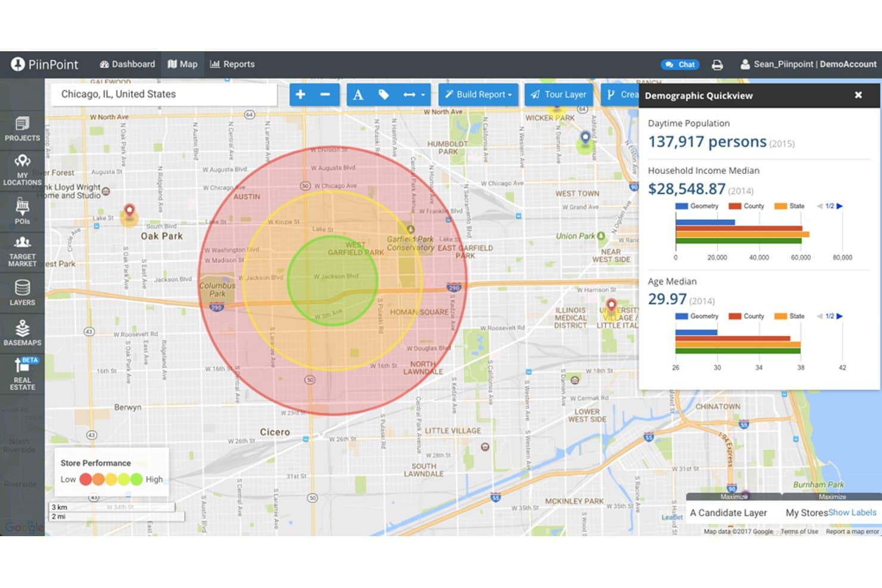Open the Layers sidebar panel
Viewport: 882px width, 588px height.
(x=22, y=293)
